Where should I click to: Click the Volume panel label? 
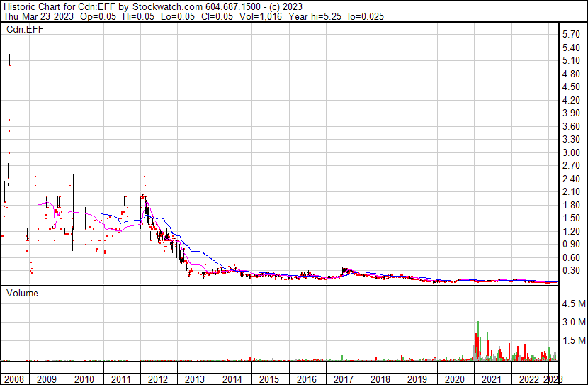tap(22, 293)
